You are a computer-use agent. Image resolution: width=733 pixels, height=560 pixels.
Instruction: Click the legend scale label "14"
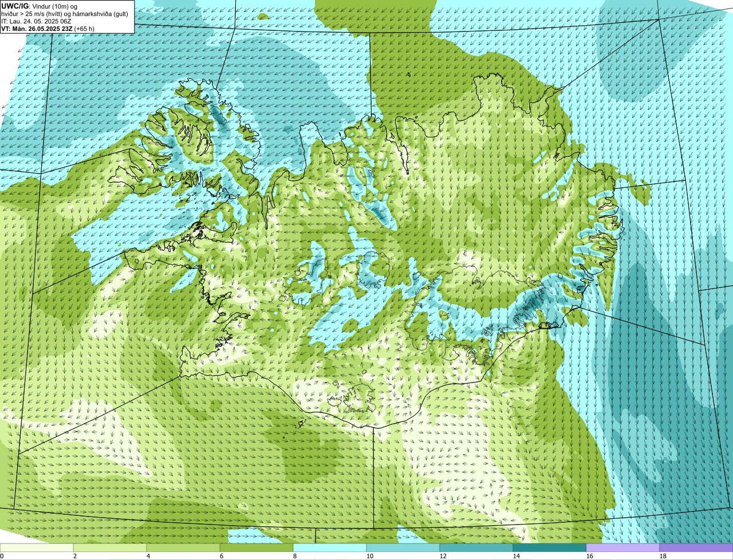coord(517,556)
